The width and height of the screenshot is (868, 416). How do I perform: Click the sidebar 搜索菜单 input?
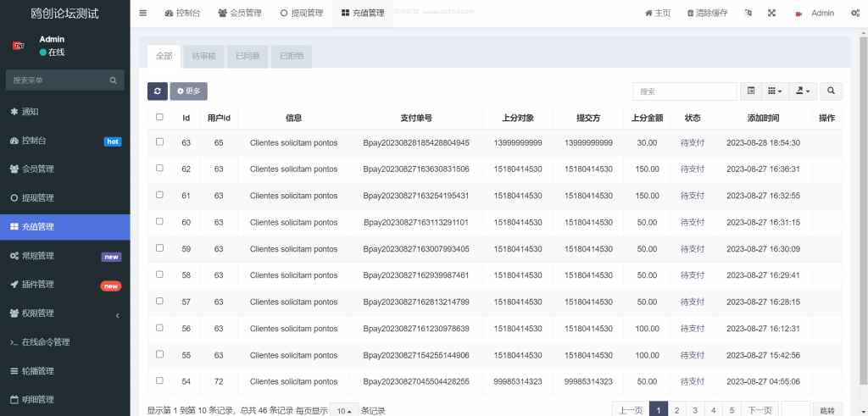pos(58,80)
